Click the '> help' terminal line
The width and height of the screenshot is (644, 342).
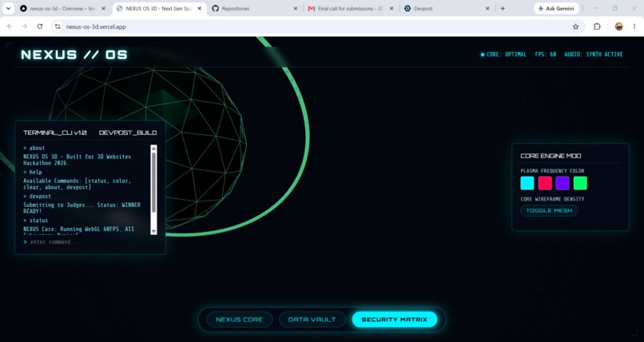(33, 172)
